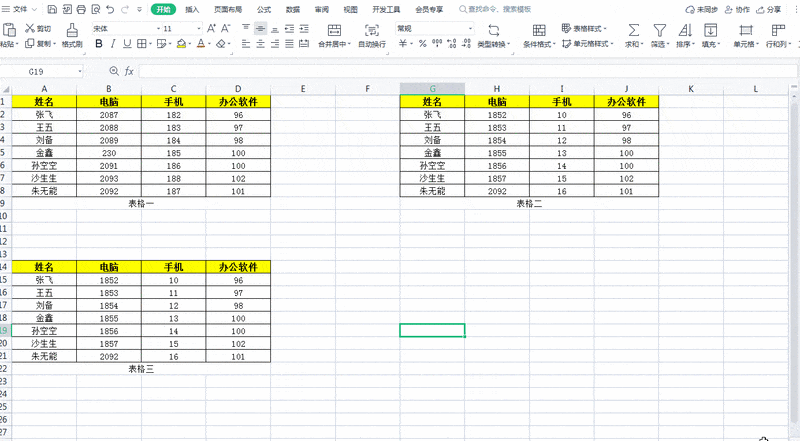Decrease decimal places
This screenshot has height=441, width=800.
[466, 44]
